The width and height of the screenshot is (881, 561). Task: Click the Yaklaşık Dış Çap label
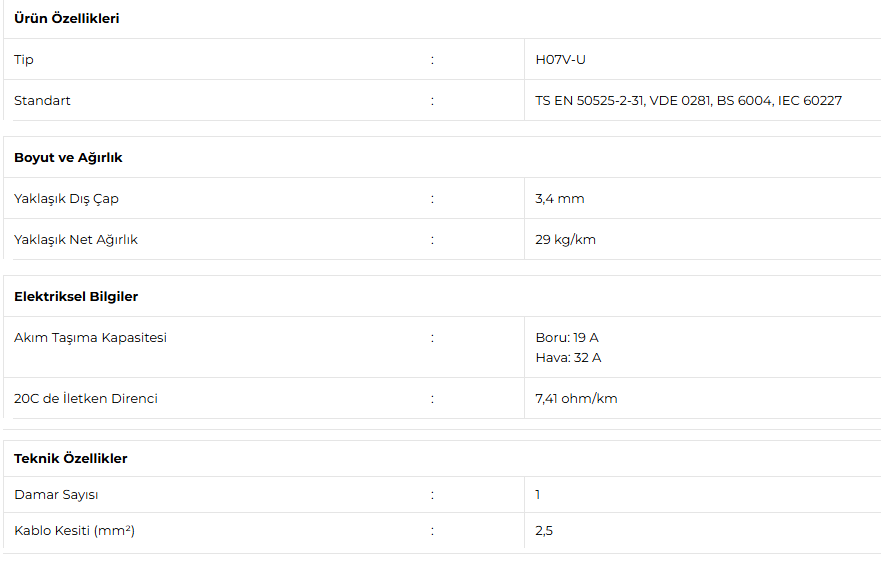66,199
